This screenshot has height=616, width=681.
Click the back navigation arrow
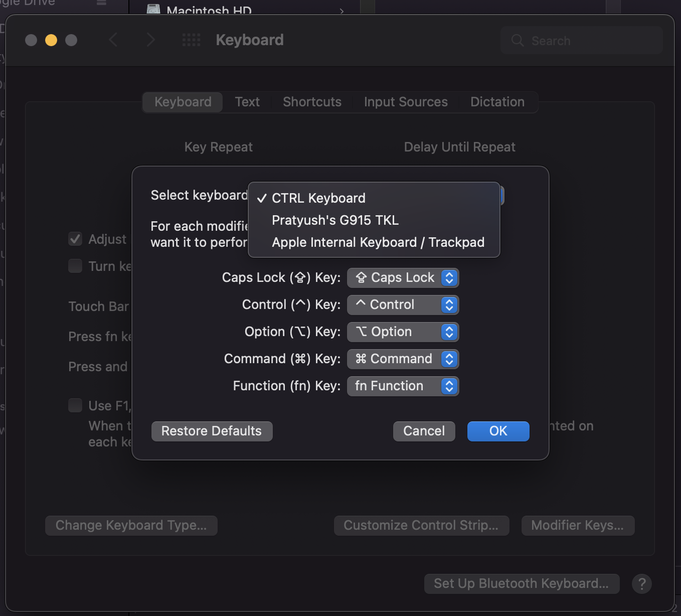click(x=114, y=40)
